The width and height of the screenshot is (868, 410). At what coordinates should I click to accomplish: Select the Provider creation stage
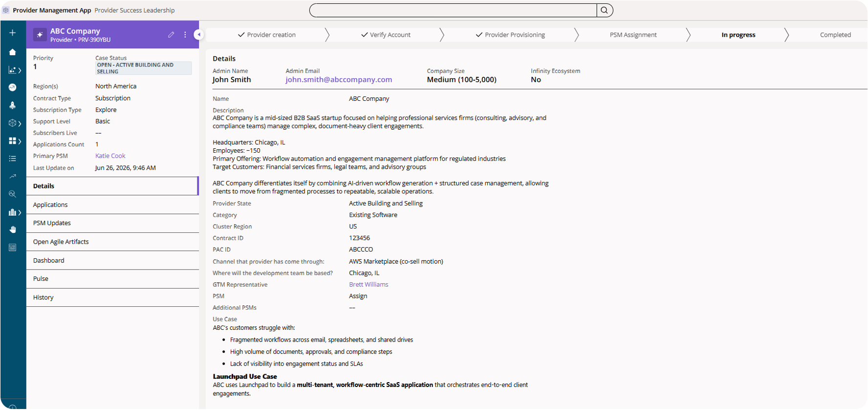267,35
